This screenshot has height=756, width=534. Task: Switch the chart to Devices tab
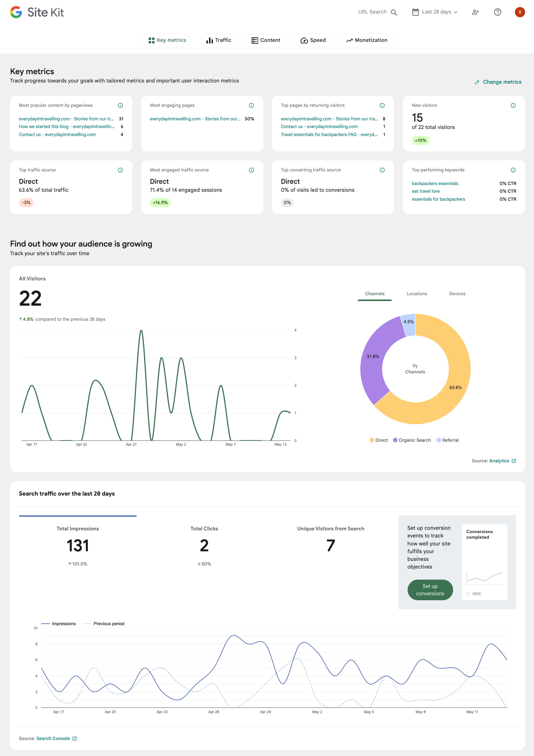457,294
